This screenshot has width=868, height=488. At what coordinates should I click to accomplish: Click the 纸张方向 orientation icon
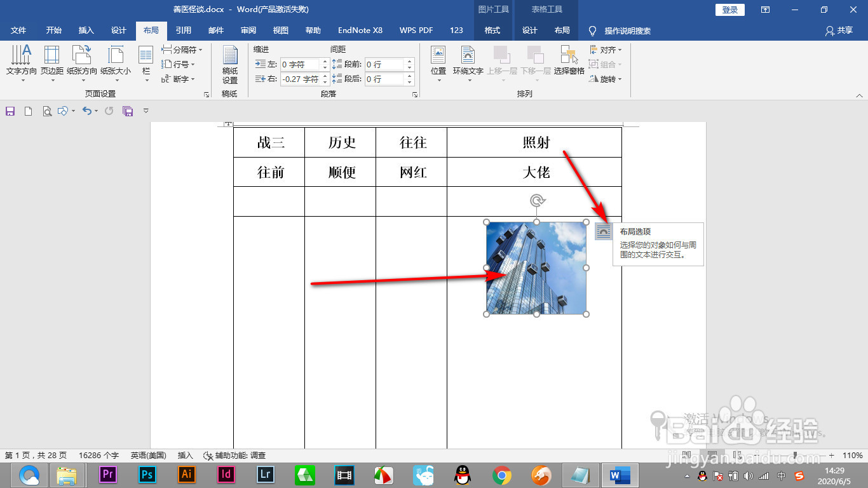(x=82, y=55)
